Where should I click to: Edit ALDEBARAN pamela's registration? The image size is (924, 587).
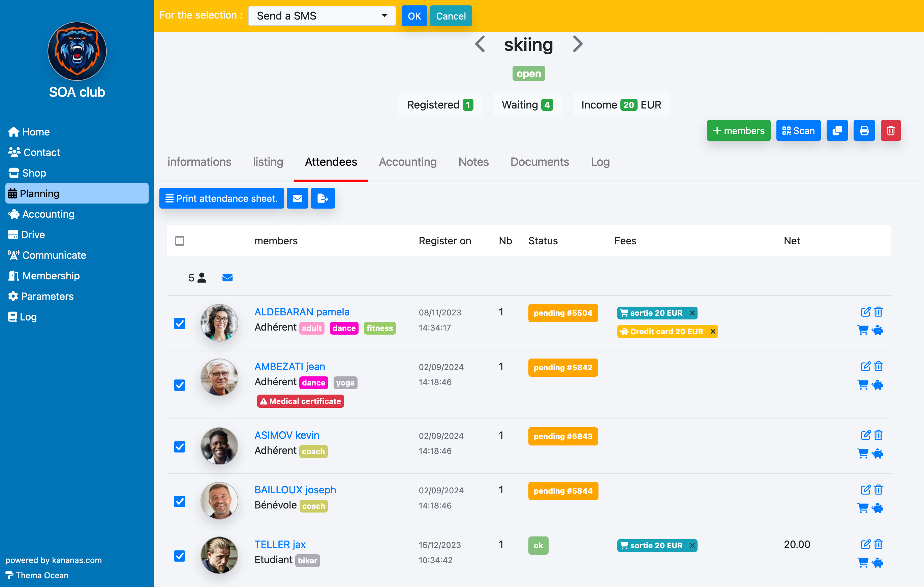click(865, 312)
